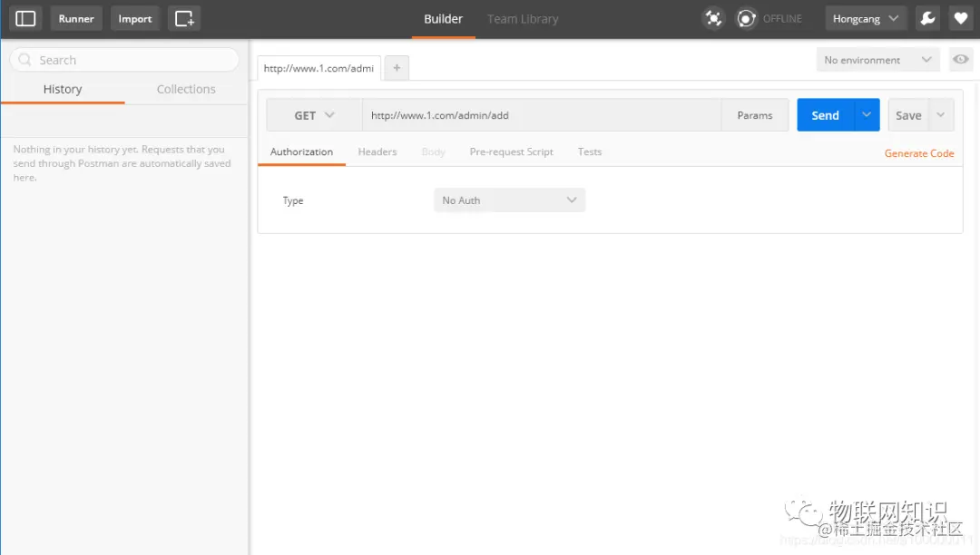The width and height of the screenshot is (980, 555).
Task: Open the Tests tab
Action: tap(590, 151)
